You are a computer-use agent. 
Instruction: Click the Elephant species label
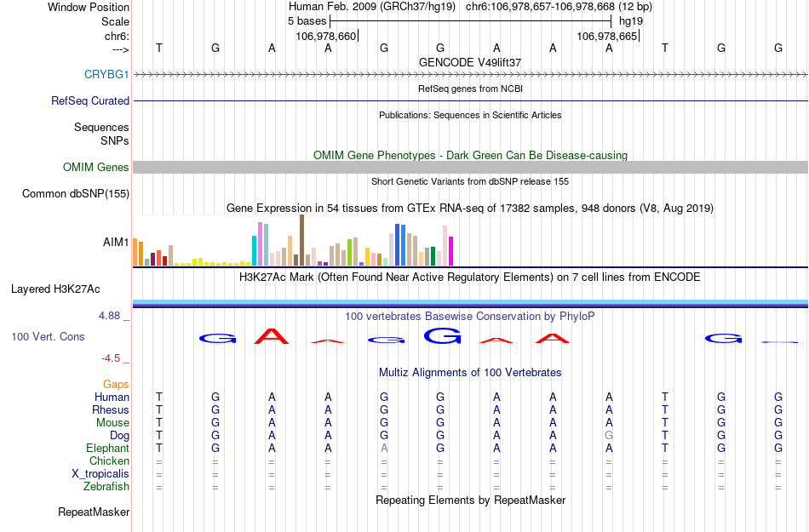click(107, 448)
